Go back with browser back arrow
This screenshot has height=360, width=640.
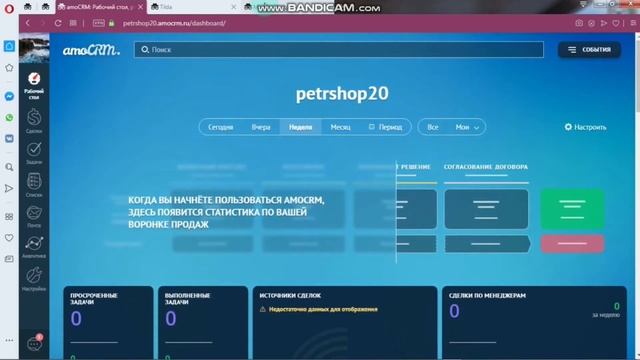28,23
